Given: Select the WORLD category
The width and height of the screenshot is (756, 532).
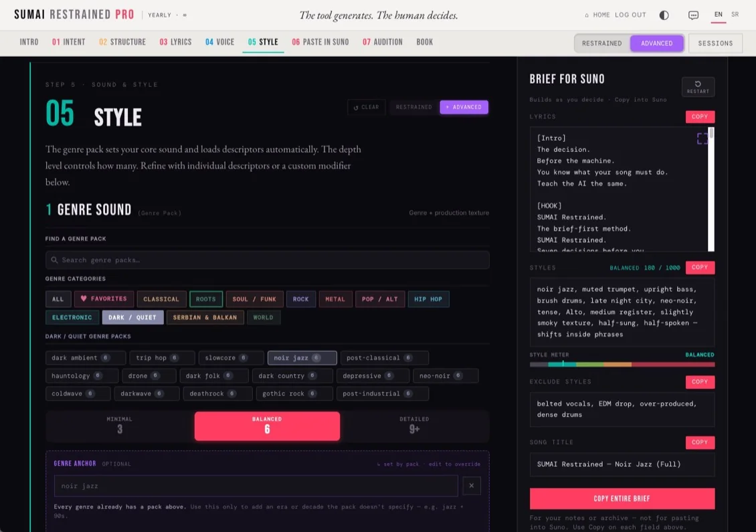Looking at the screenshot, I should coord(263,317).
